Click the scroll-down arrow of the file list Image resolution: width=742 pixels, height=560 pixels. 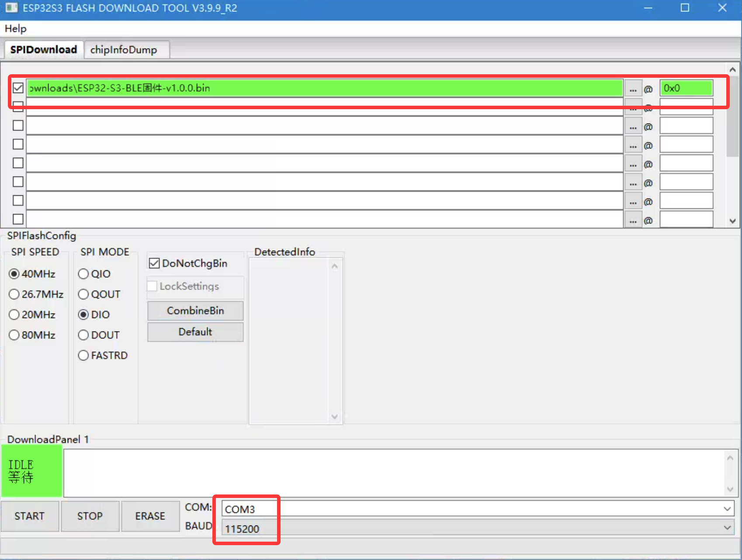click(x=733, y=221)
